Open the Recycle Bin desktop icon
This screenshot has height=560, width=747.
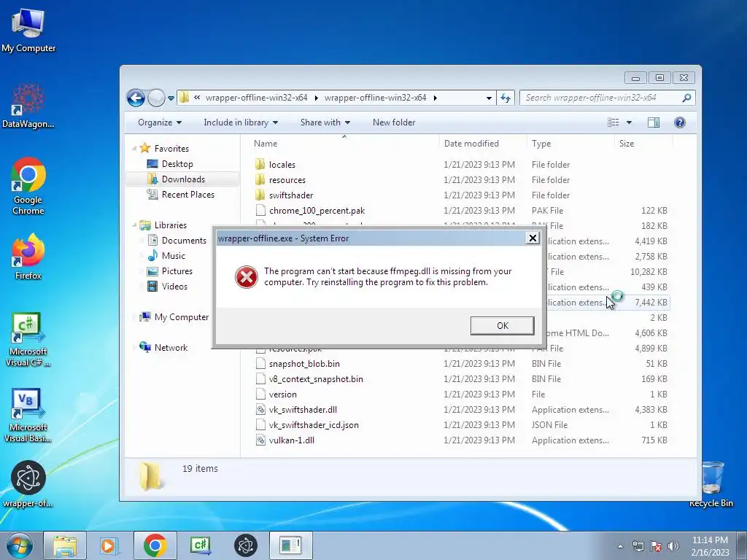(711, 484)
